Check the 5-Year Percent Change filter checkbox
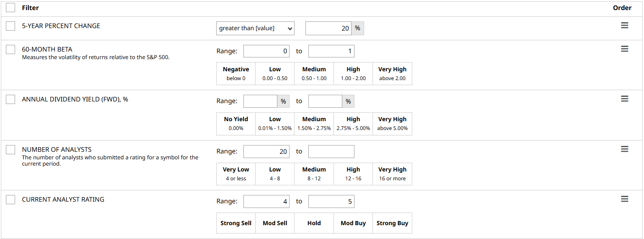Image resolution: width=644 pixels, height=239 pixels. click(10, 26)
